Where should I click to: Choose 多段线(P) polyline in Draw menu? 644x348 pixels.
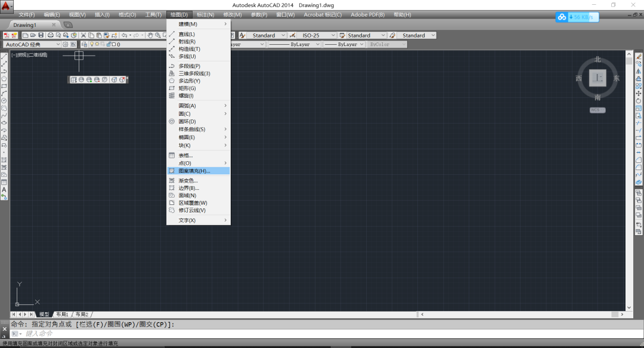(x=199, y=66)
